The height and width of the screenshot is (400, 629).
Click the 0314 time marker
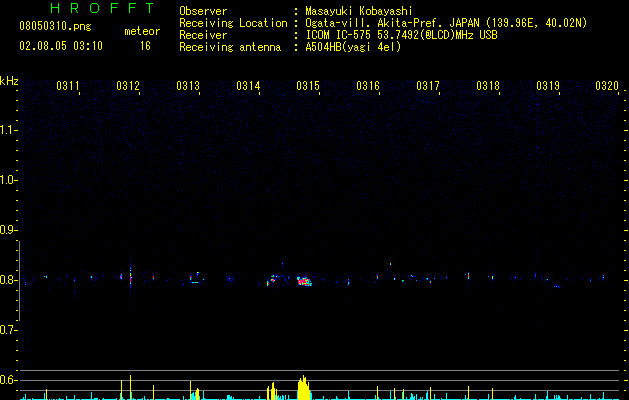pos(248,86)
